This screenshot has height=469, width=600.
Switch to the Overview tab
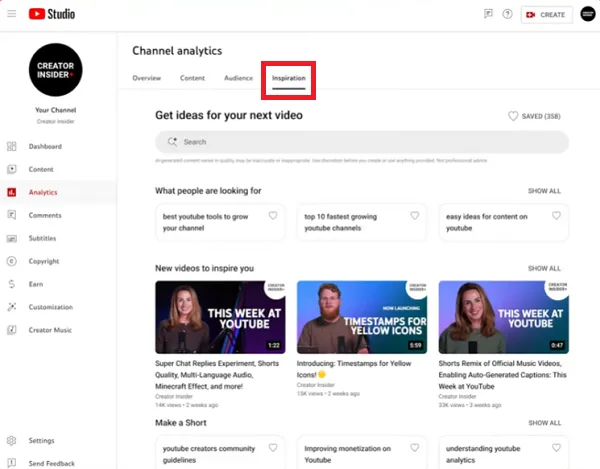146,77
